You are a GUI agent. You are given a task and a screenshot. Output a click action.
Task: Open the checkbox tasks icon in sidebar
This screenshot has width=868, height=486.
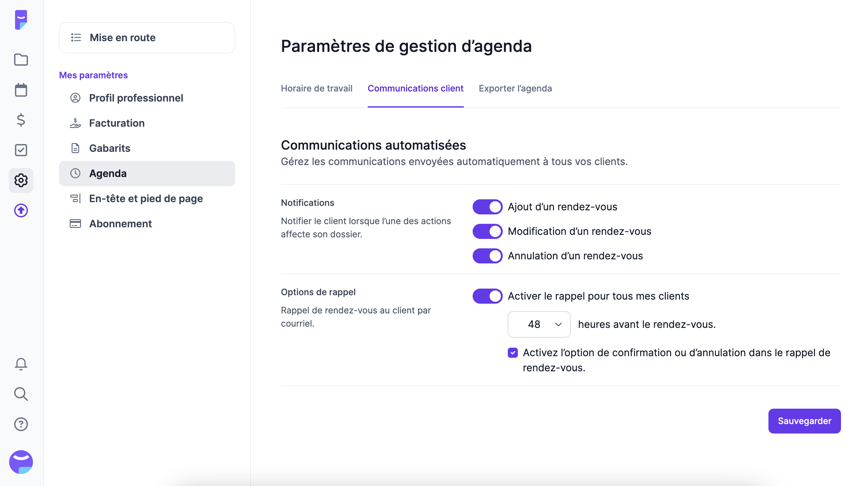tap(21, 150)
